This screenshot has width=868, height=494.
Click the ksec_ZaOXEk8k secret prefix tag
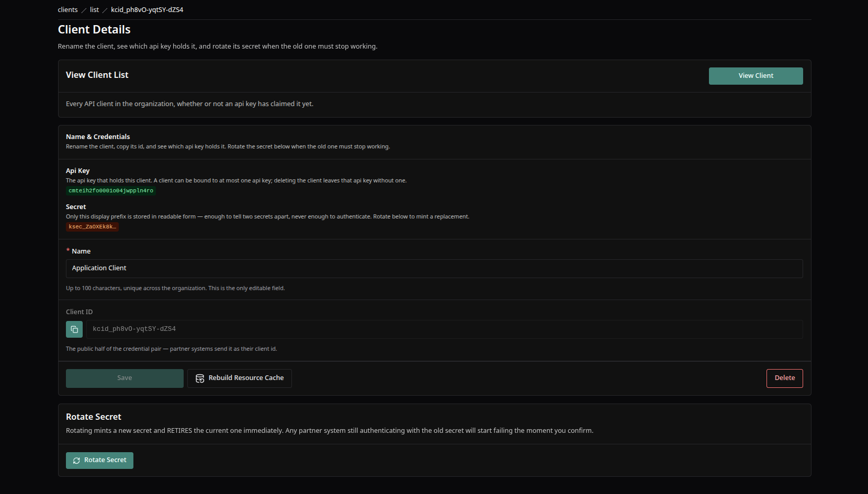coord(92,227)
